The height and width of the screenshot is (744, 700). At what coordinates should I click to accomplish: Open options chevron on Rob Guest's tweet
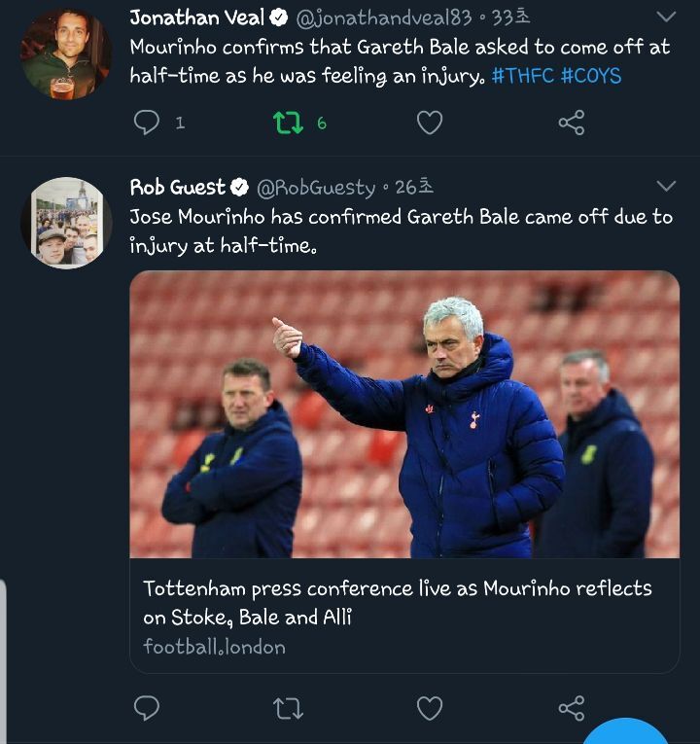click(666, 187)
